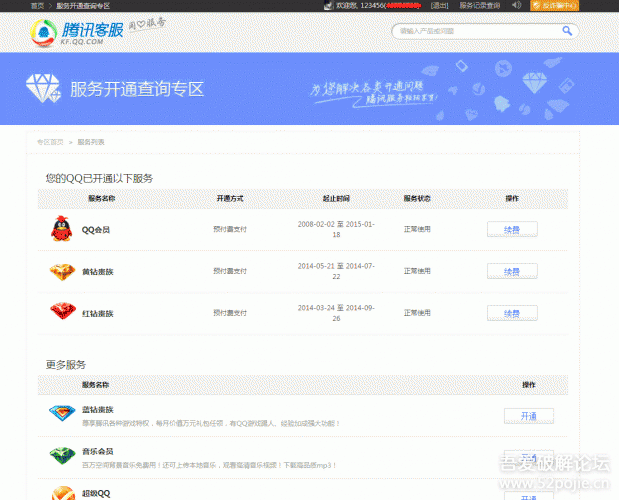Click the QQ会员 date range 2008-02-02 至 2015-01-18
This screenshot has width=619, height=500.
point(336,229)
